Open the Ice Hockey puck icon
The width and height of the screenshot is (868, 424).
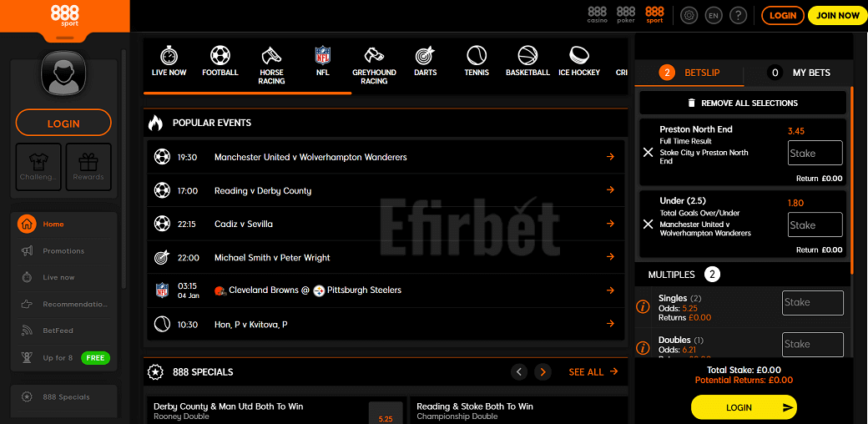coord(579,56)
